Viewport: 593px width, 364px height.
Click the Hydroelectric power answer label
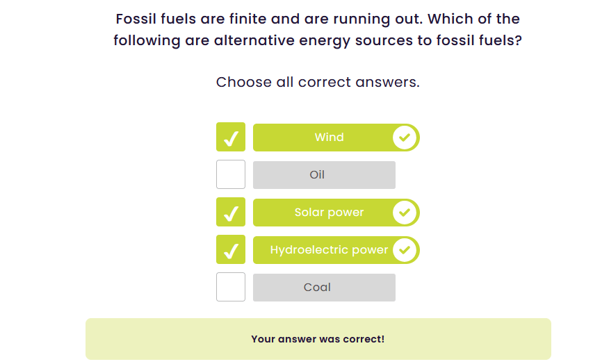[x=329, y=250]
